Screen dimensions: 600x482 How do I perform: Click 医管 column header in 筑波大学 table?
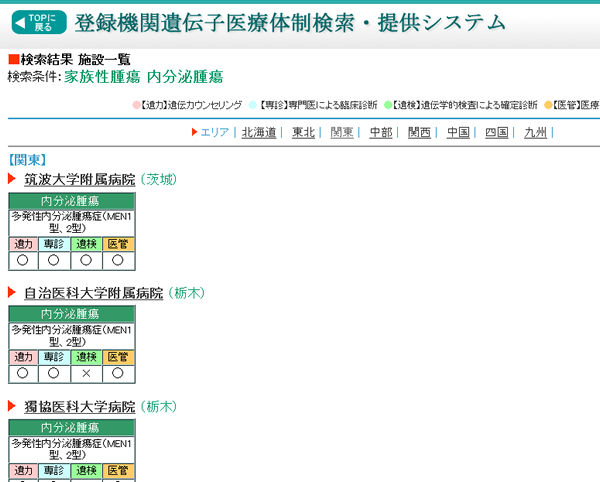[118, 244]
